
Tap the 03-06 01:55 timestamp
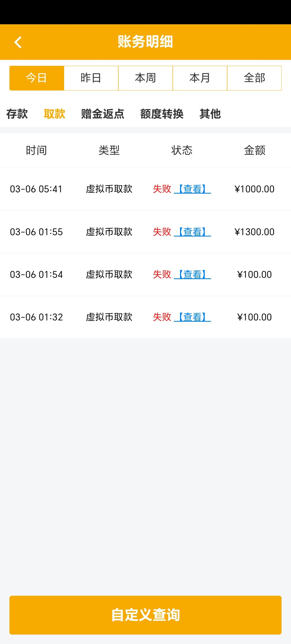tap(36, 232)
